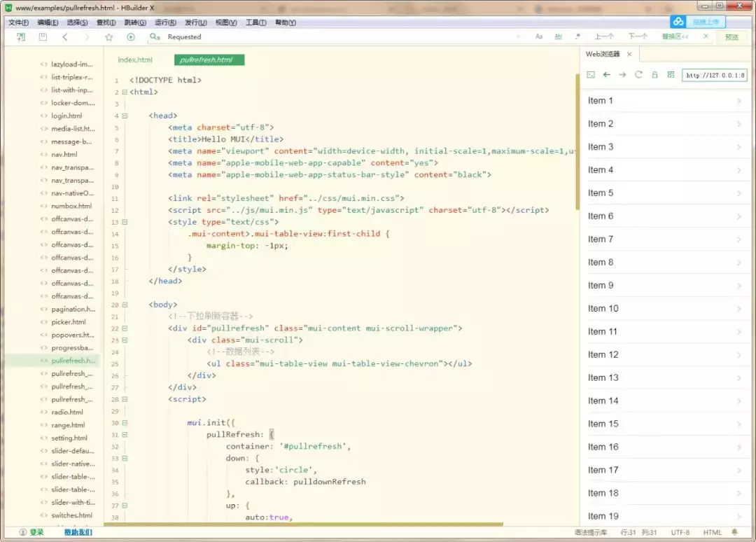This screenshot has width=756, height=542.
Task: Click the QR grid icon in browser bar
Action: [x=671, y=75]
